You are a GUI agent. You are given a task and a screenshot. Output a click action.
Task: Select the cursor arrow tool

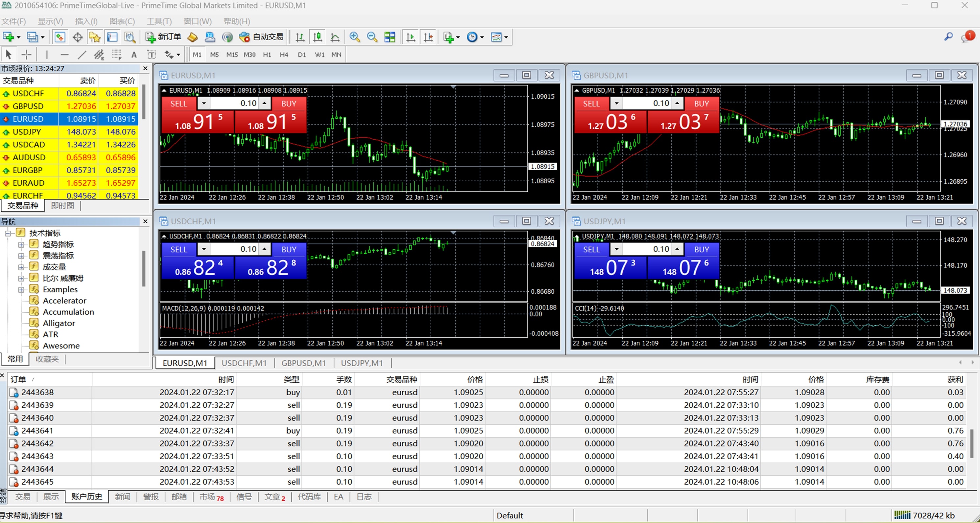tap(8, 54)
